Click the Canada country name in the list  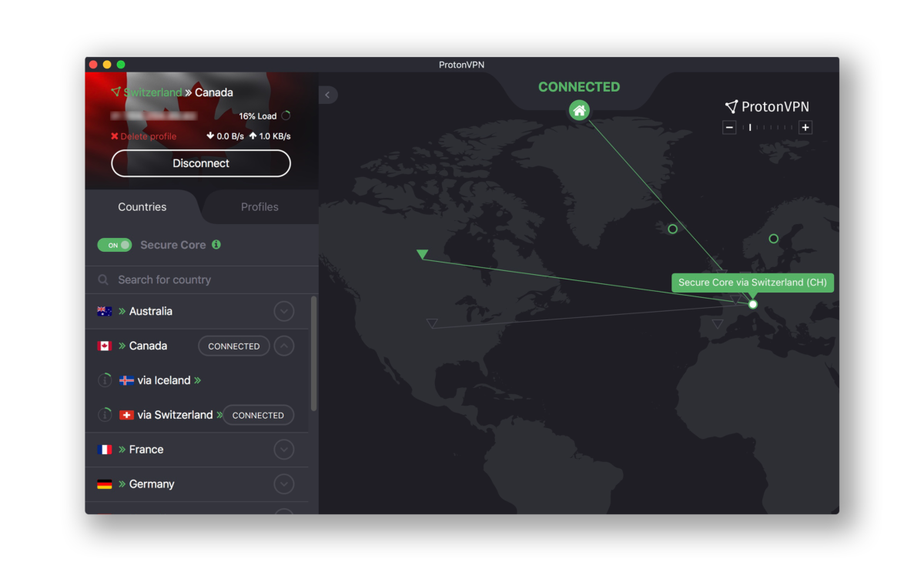click(148, 346)
